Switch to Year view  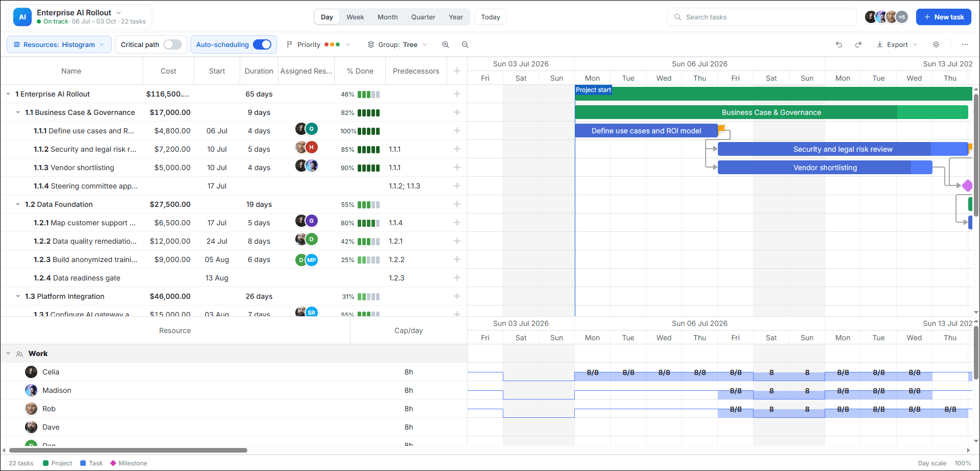pyautogui.click(x=456, y=17)
